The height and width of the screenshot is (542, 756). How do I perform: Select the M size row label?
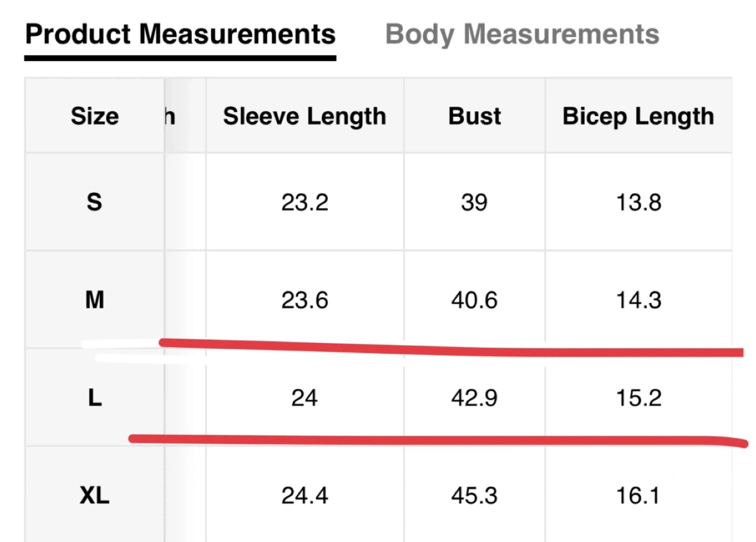click(94, 300)
